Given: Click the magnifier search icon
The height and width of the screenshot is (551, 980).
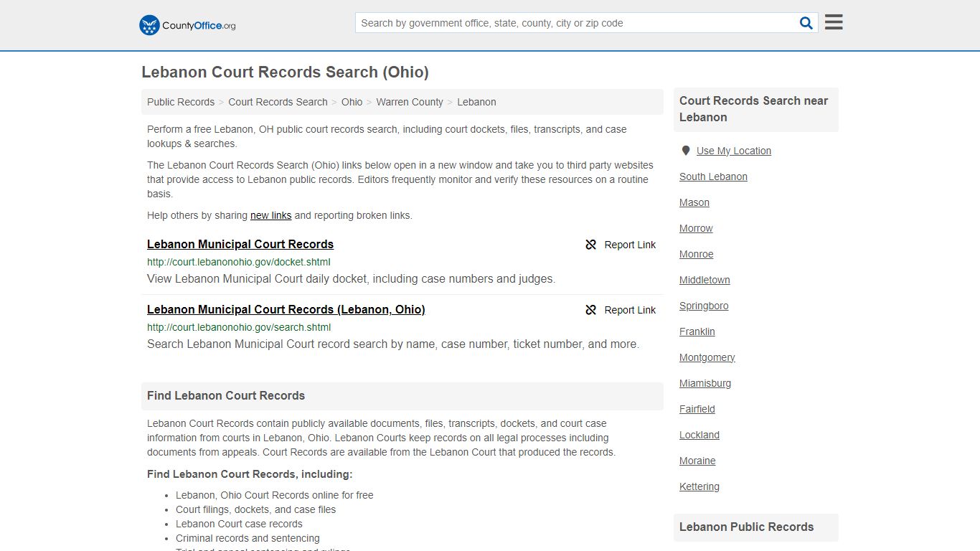Looking at the screenshot, I should tap(806, 23).
